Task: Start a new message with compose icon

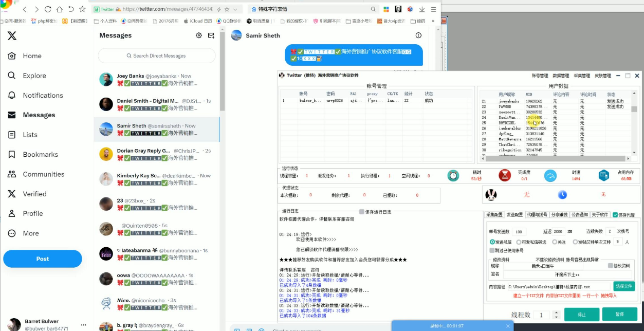Action: coord(211,35)
